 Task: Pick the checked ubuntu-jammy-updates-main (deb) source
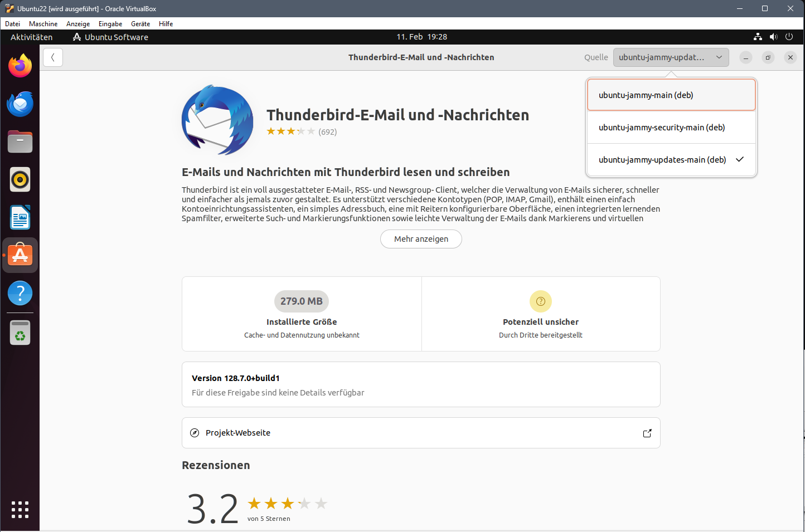click(x=671, y=160)
